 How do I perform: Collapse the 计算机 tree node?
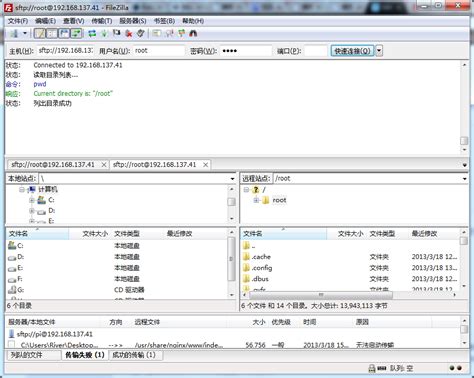22,190
